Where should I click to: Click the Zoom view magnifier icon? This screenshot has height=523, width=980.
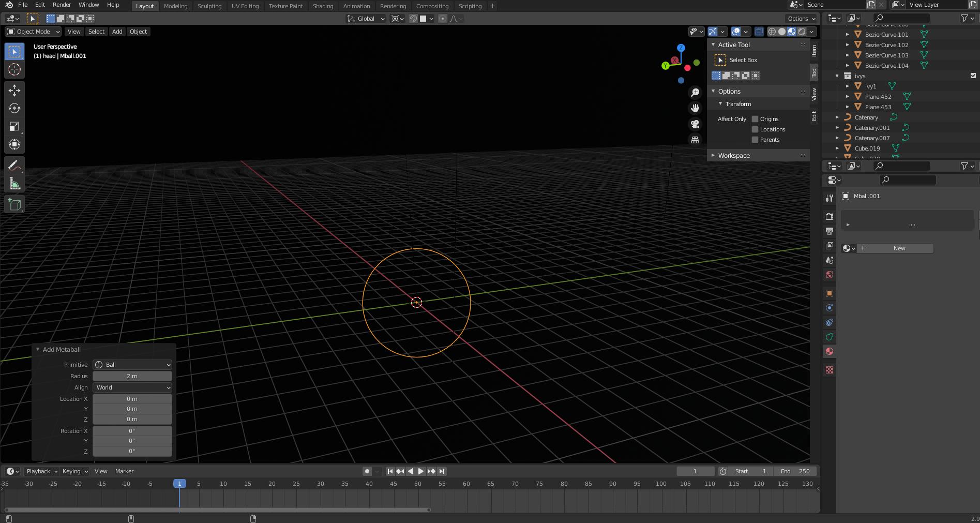(695, 93)
